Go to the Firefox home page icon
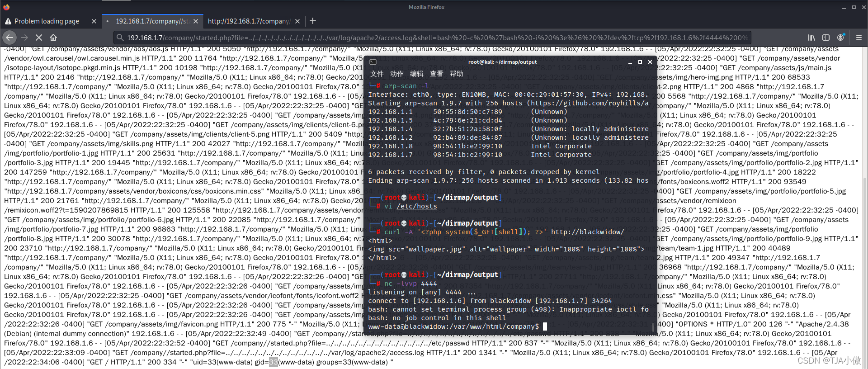This screenshot has height=369, width=868. click(x=53, y=38)
